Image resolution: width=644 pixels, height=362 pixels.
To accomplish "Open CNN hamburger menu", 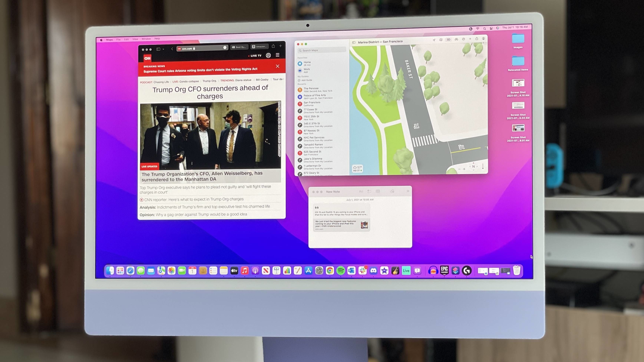I will tap(278, 55).
